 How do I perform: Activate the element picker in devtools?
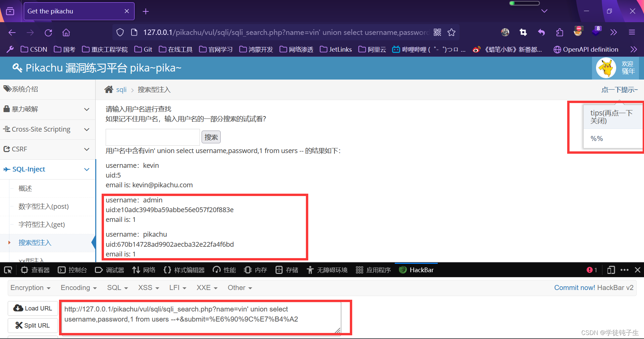(x=8, y=270)
